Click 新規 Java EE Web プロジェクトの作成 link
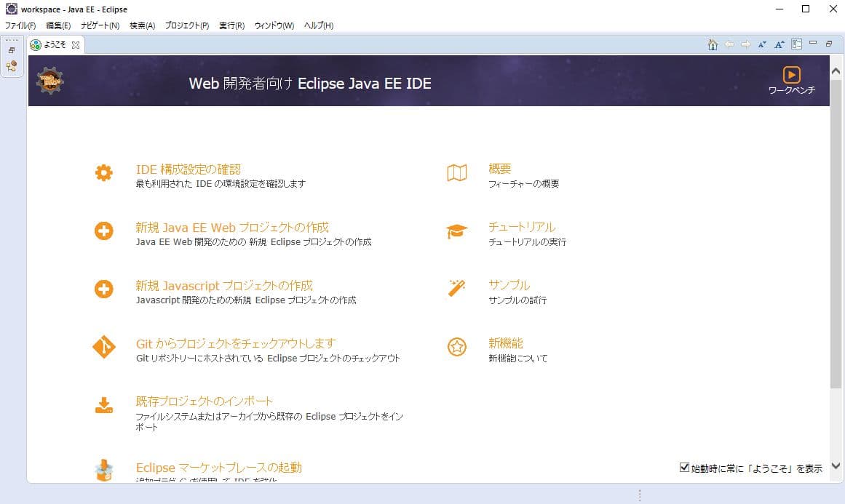 [232, 227]
